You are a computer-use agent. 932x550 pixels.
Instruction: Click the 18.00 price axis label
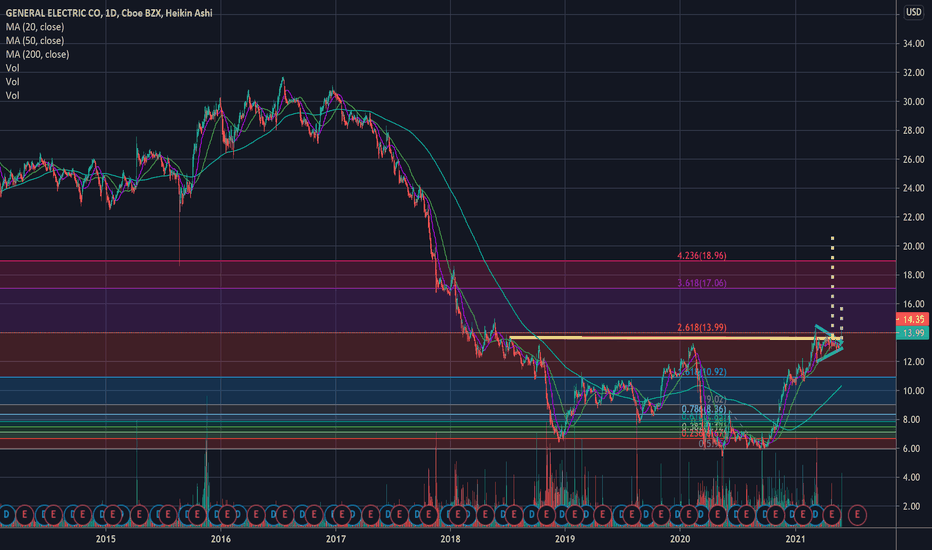coord(914,275)
